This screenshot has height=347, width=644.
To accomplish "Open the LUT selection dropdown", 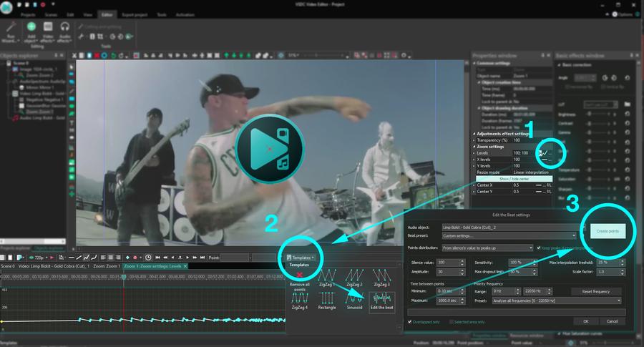I will tap(600, 104).
